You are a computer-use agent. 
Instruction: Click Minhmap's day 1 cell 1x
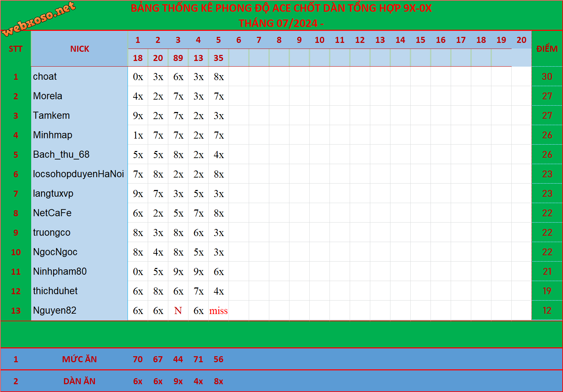(x=138, y=135)
